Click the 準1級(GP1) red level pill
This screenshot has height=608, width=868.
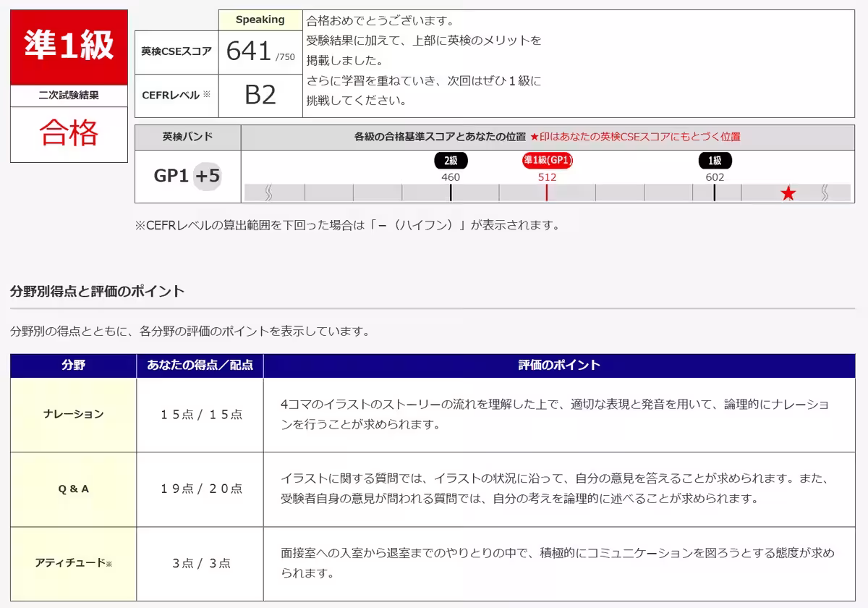pyautogui.click(x=546, y=161)
